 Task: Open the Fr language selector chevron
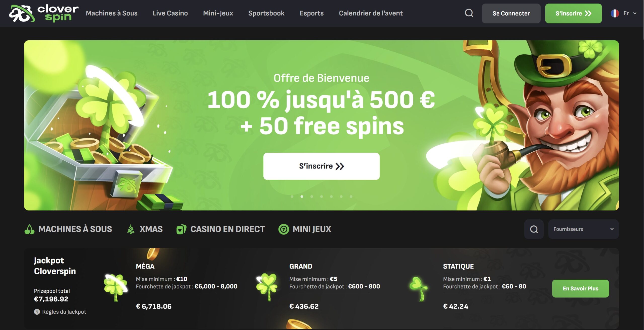coord(635,13)
